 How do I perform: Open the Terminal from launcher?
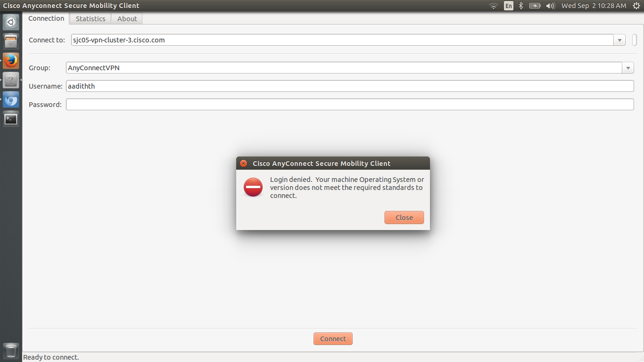pos(11,119)
